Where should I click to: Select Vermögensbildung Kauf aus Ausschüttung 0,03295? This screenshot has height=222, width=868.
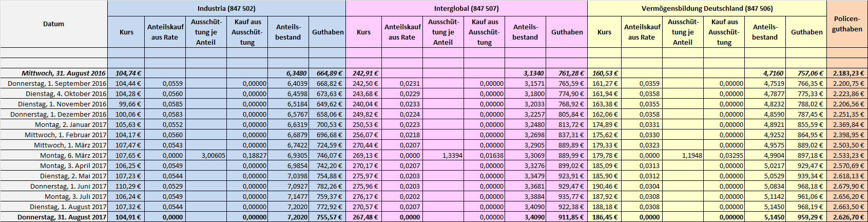tap(724, 155)
